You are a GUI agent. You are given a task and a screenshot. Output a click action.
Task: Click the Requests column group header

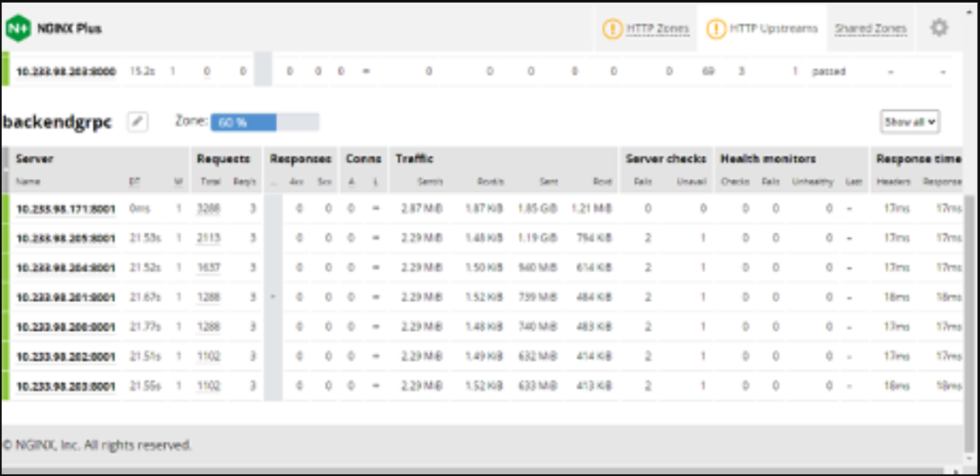coord(223,159)
